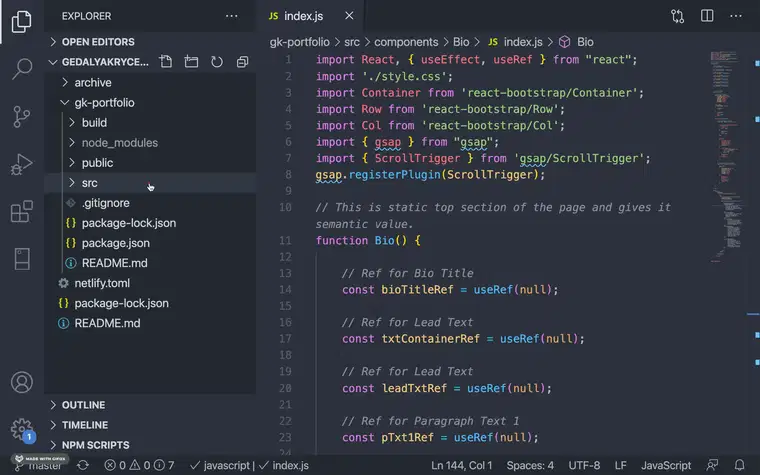The image size is (760, 475).
Task: Click the index.js breadcrumb item
Action: pos(516,42)
